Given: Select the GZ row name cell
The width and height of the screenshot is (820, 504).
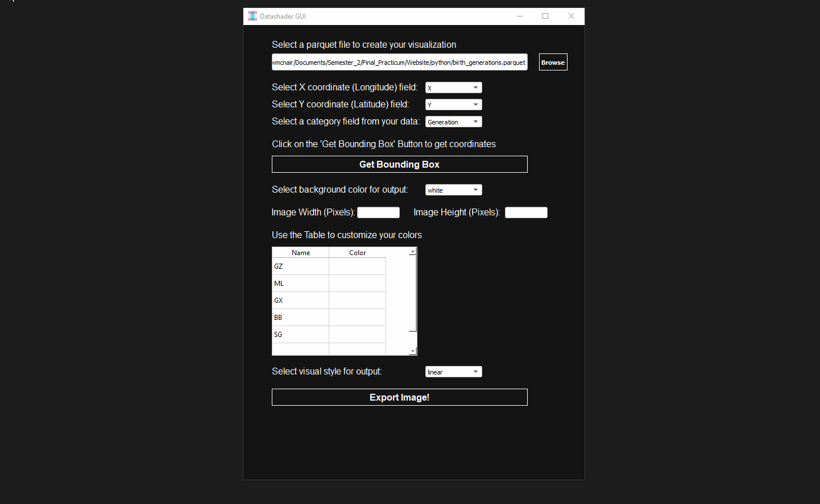Looking at the screenshot, I should click(300, 266).
